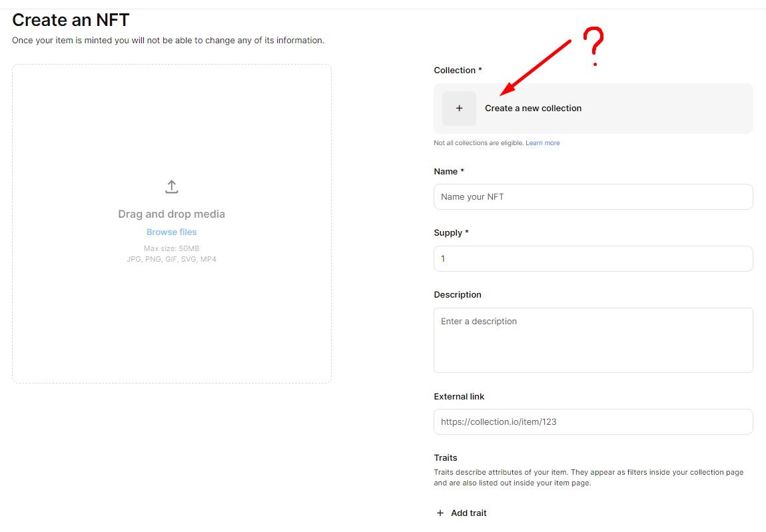Select Create a new collection

pyautogui.click(x=593, y=109)
